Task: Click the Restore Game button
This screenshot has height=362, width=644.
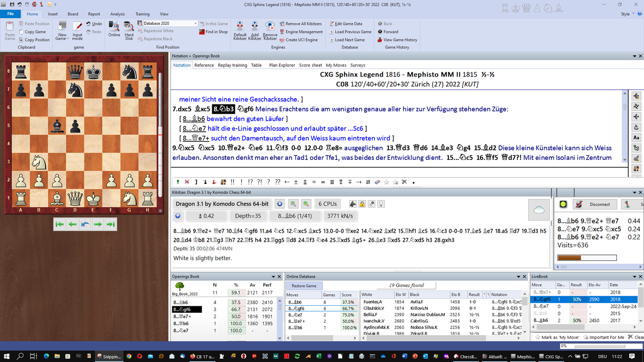Action: tap(304, 286)
